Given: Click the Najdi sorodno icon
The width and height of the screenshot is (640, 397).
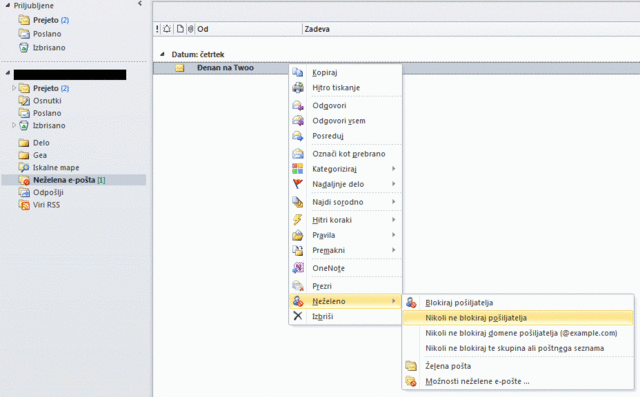Looking at the screenshot, I should pyautogui.click(x=298, y=202).
